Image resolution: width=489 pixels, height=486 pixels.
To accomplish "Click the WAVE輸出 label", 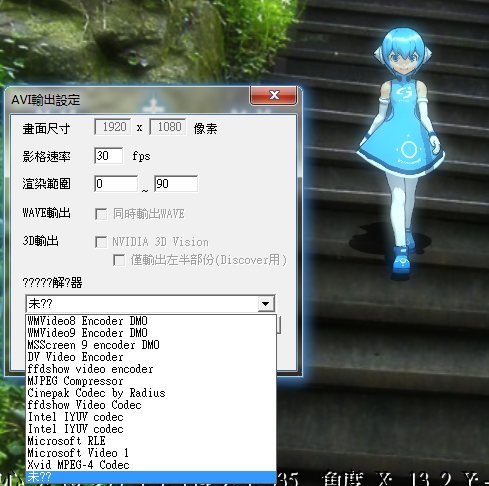I will [x=46, y=213].
